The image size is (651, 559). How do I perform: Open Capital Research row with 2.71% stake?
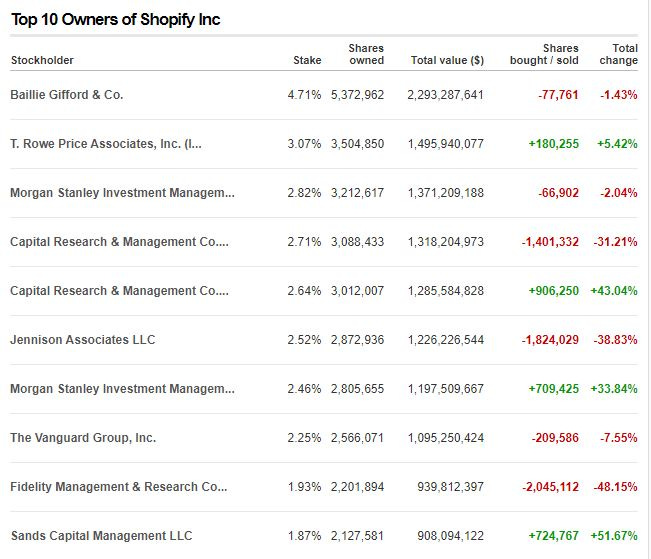120,242
